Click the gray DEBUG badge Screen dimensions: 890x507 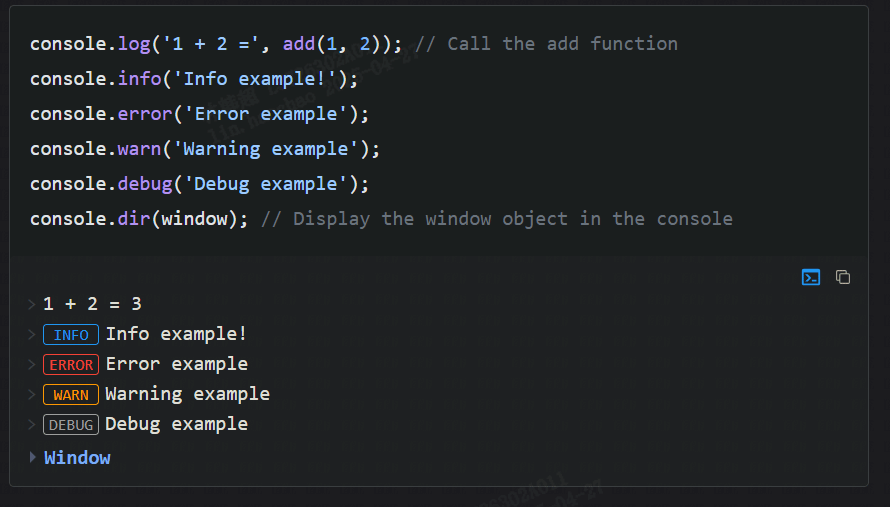pos(71,425)
